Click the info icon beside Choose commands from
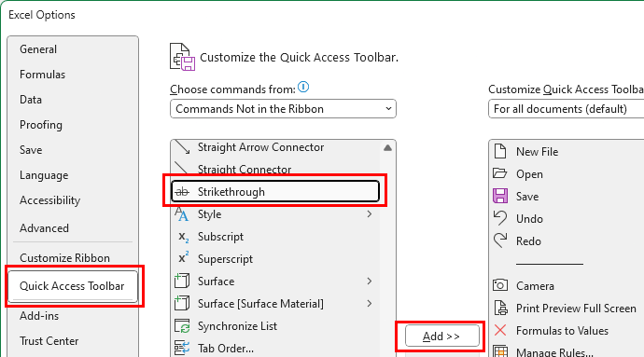 pyautogui.click(x=303, y=87)
